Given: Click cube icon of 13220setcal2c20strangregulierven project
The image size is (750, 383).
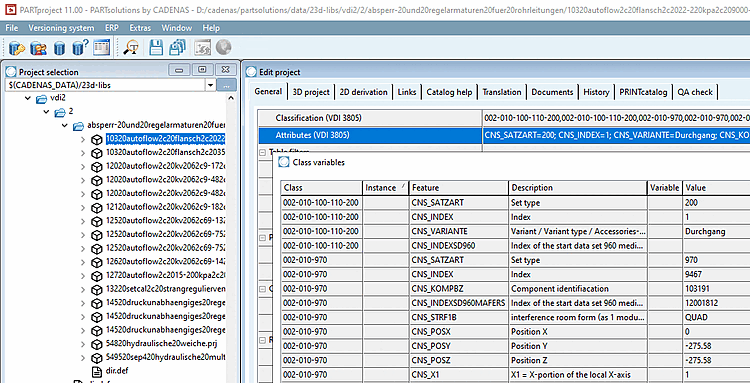Looking at the screenshot, I should pyautogui.click(x=97, y=289).
